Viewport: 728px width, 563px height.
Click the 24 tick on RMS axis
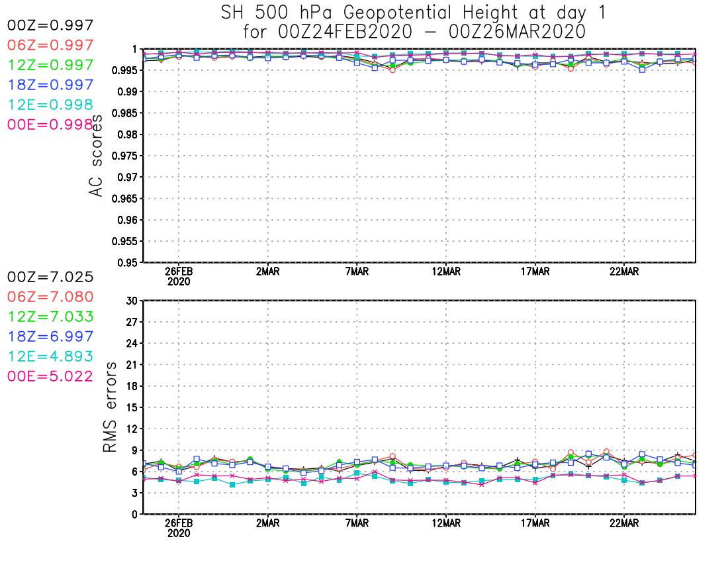[x=132, y=343]
